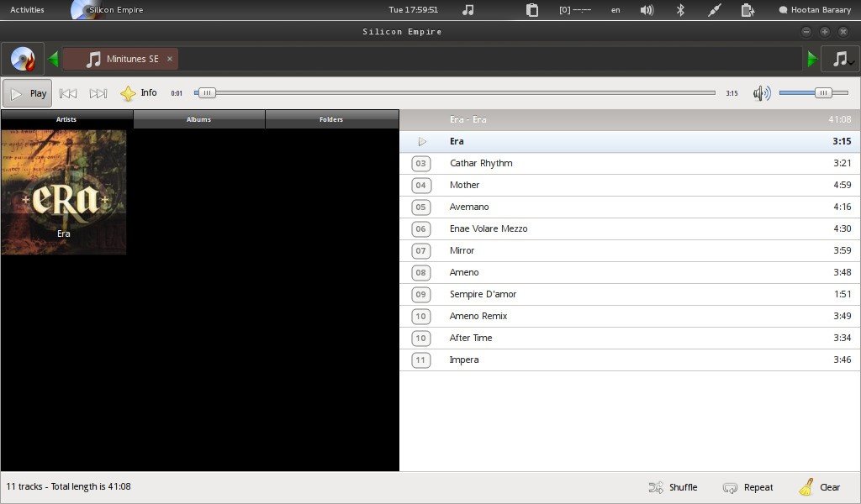The image size is (861, 504).
Task: Open battery status icon in top panel
Action: click(747, 10)
